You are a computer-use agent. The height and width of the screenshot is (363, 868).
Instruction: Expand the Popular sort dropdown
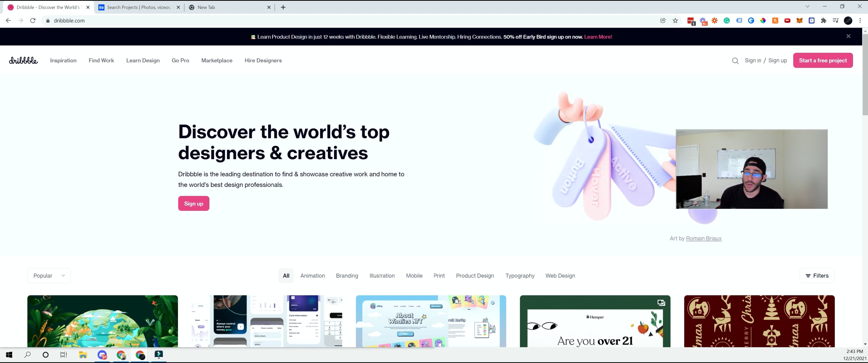[x=49, y=276]
